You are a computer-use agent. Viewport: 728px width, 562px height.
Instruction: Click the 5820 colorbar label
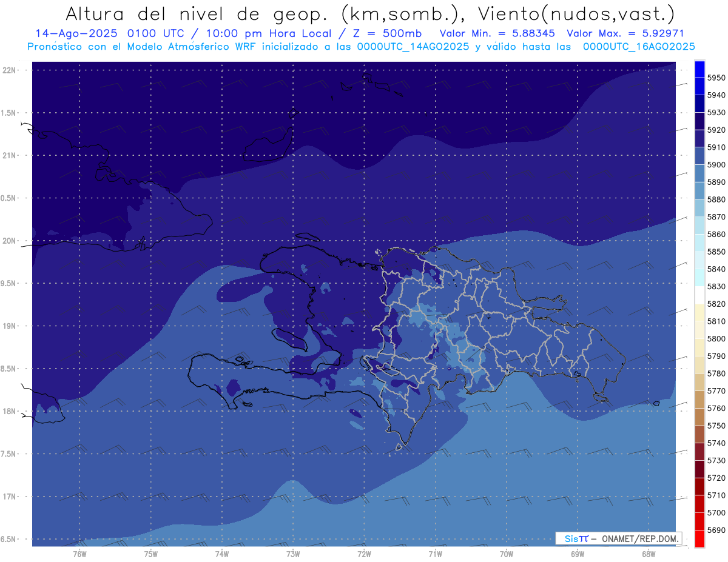click(716, 304)
